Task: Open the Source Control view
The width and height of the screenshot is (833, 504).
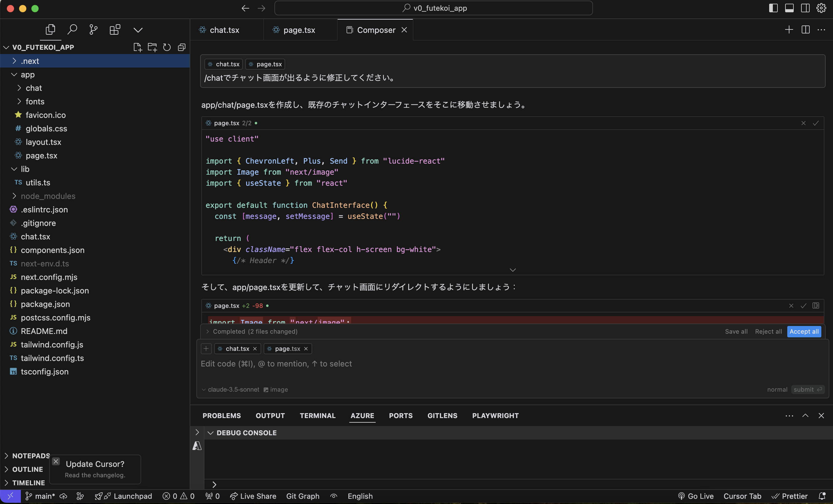Action: point(93,30)
